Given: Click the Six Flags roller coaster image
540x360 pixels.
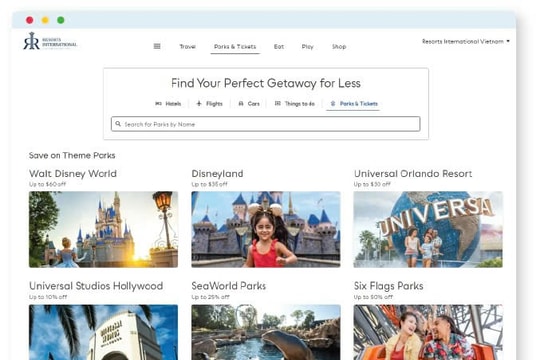Looking at the screenshot, I should point(428,332).
